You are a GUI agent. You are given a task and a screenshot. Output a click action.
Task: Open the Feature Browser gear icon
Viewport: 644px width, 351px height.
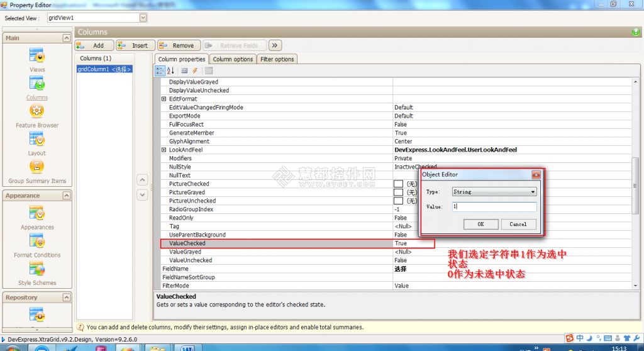click(36, 111)
